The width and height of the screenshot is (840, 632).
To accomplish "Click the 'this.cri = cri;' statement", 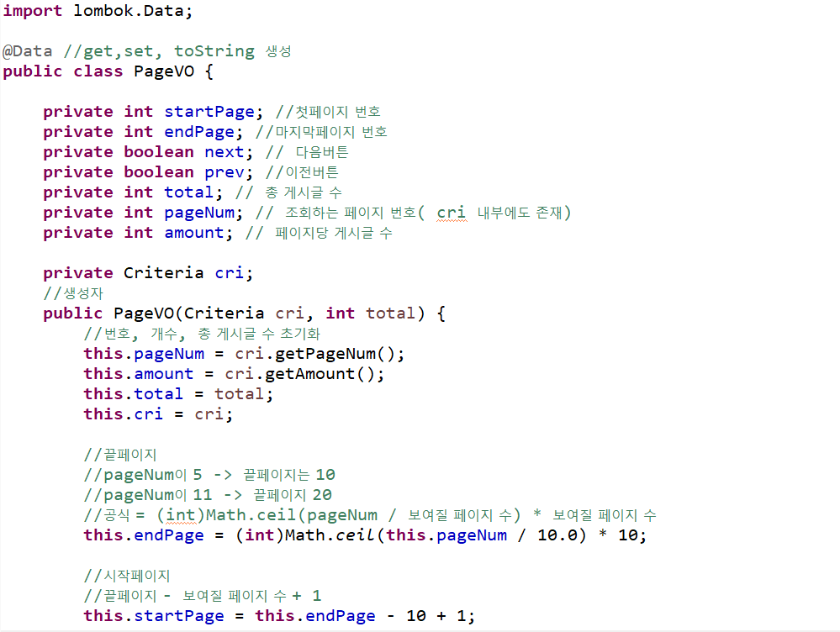I will 158,414.
